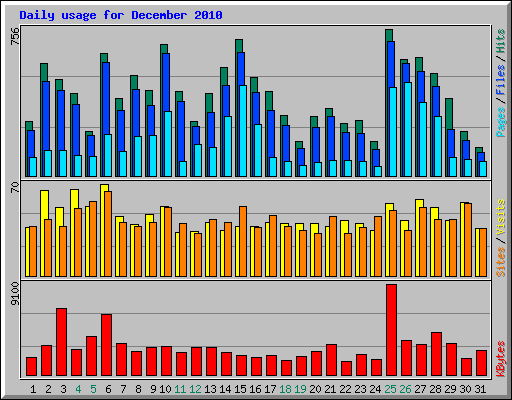Click day label '17' on the x-axis
The width and height of the screenshot is (512, 400).
click(x=270, y=389)
